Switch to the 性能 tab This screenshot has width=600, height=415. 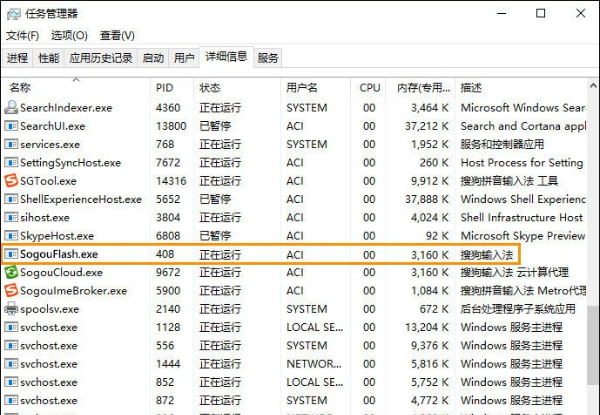point(49,58)
